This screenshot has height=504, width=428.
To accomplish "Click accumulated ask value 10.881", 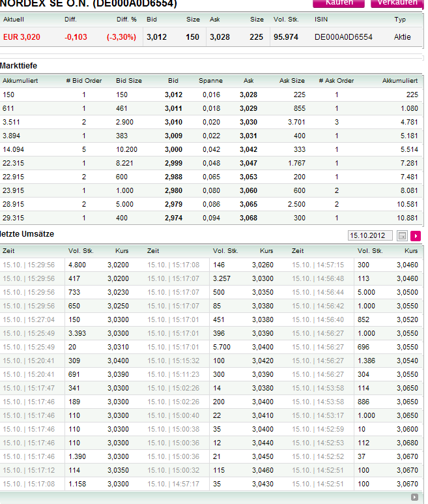I will pos(407,218).
